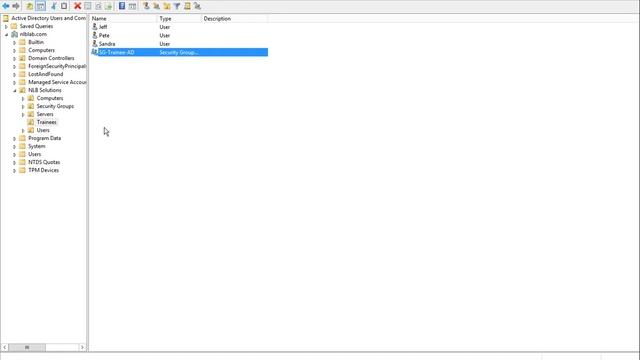Click the Saved Queries folder icon

(x=14, y=26)
